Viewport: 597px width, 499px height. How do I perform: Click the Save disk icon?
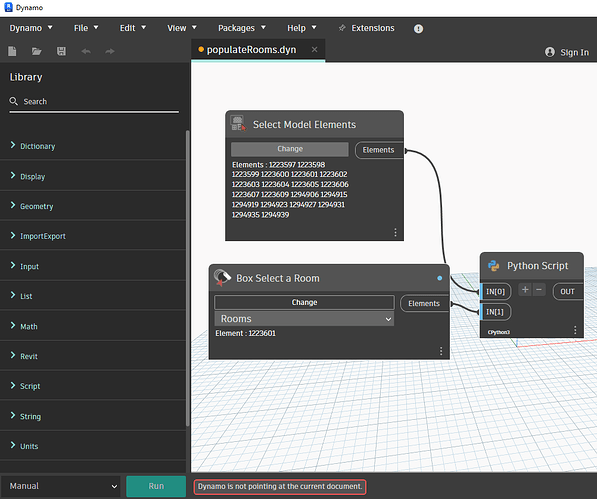[61, 51]
